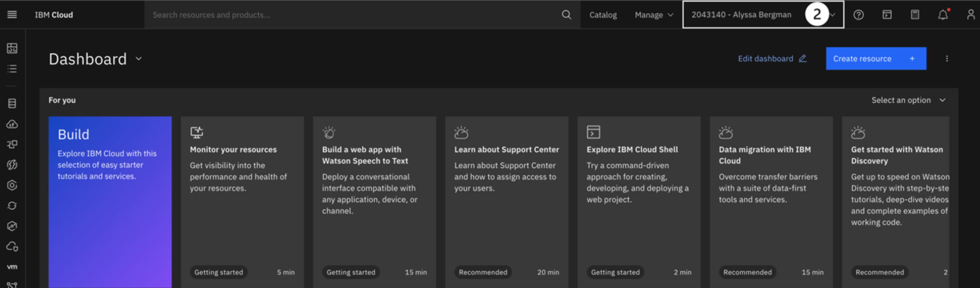This screenshot has height=288, width=980.
Task: Open Resource list icon in sidebar
Action: pyautogui.click(x=12, y=68)
